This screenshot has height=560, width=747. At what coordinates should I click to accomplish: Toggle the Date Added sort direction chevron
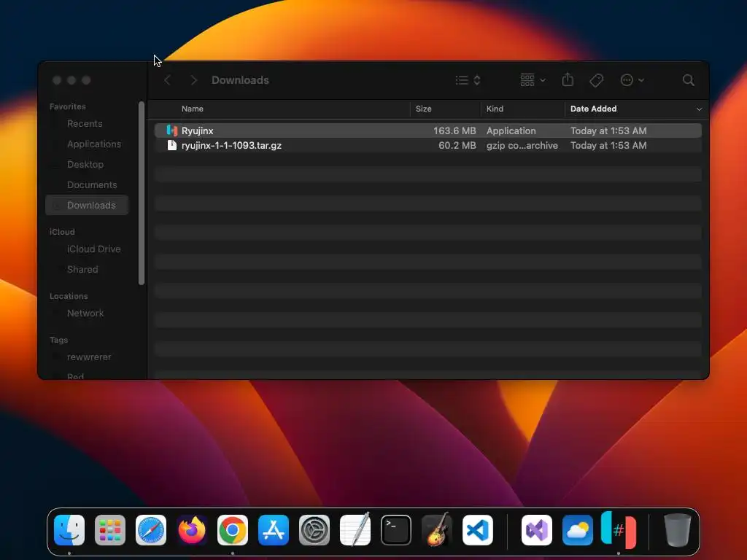coord(699,109)
